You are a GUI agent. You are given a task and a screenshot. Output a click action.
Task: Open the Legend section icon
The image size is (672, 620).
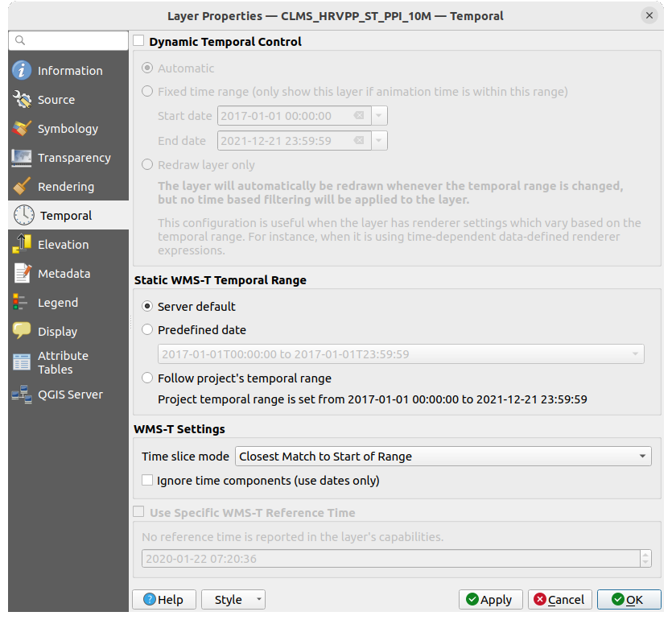tap(22, 303)
